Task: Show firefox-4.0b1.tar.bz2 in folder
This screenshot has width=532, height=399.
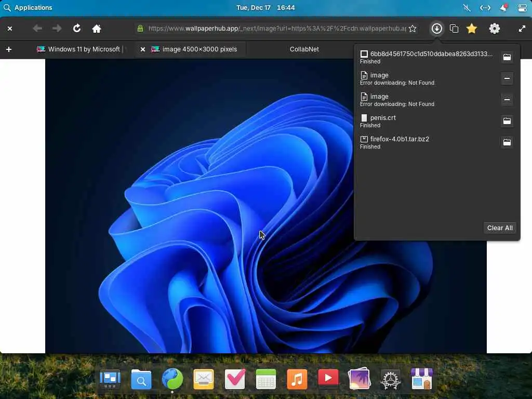Action: (x=507, y=142)
